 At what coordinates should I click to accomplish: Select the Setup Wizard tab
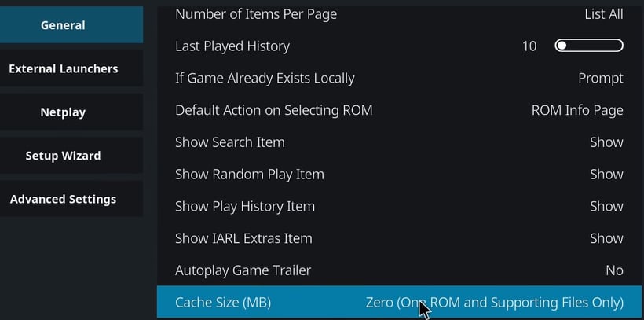point(63,156)
